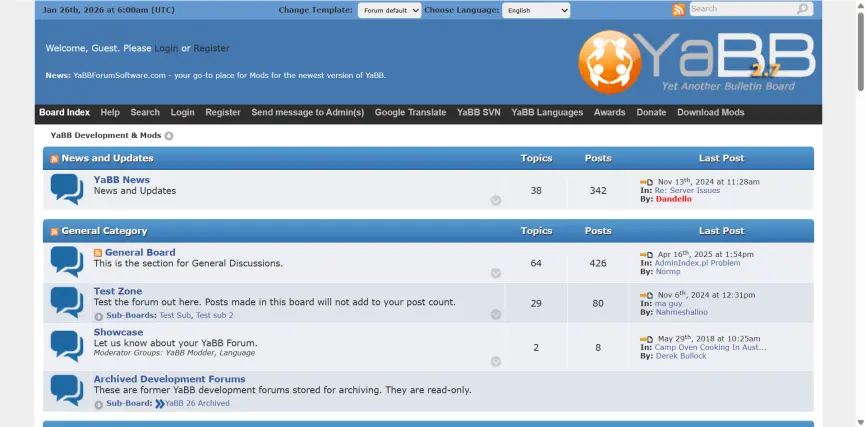Click the News and Updates category header link
This screenshot has height=427, width=866.
(x=108, y=158)
